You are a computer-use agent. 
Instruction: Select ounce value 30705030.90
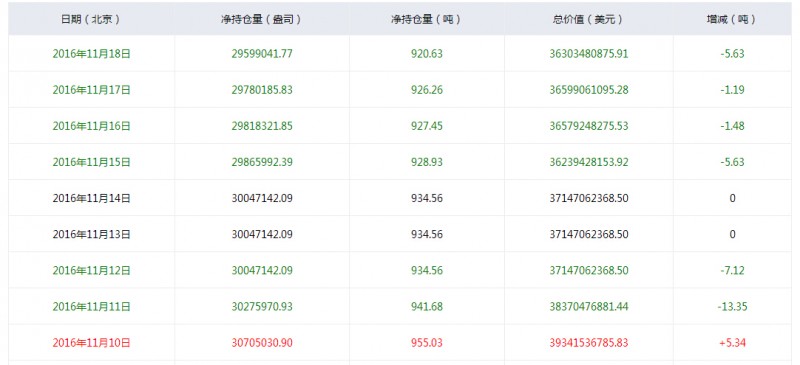262,343
